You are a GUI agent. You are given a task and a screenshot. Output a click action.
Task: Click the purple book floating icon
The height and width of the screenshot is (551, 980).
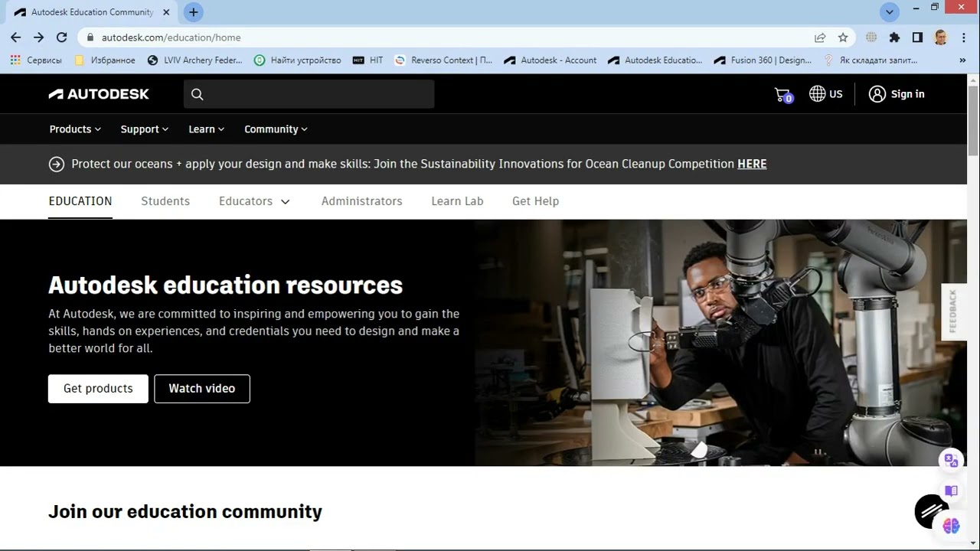pos(951,491)
